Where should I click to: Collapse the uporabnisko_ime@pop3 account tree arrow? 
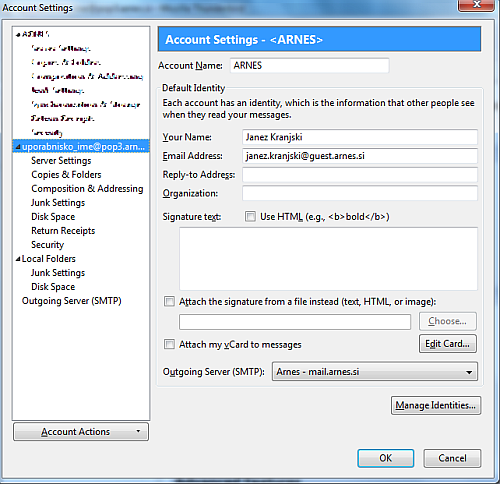coord(18,147)
